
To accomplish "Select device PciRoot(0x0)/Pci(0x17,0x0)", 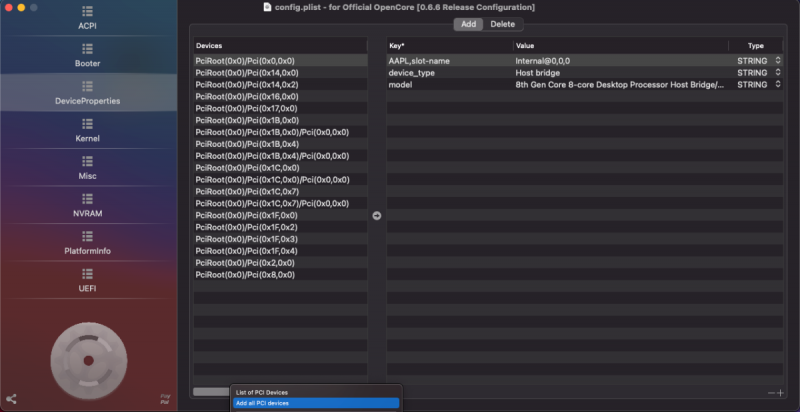I will pyautogui.click(x=280, y=108).
